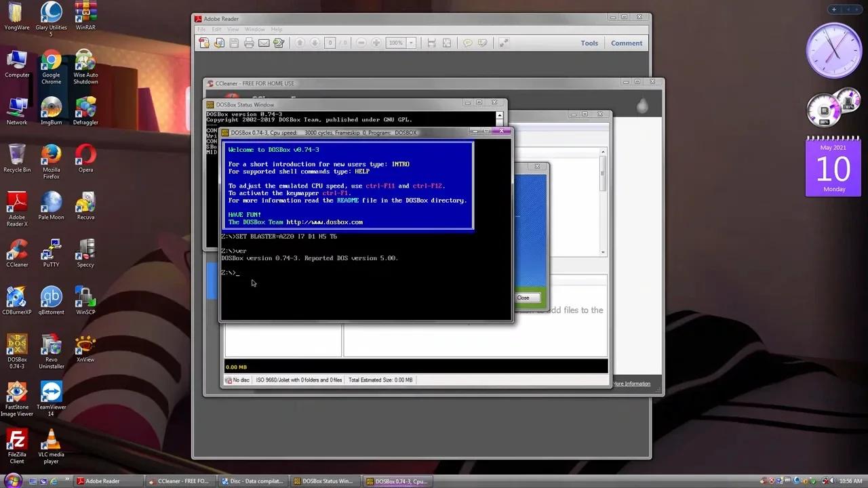The width and height of the screenshot is (868, 488).
Task: Zoom out with the minus magnifier icon
Action: tap(361, 43)
